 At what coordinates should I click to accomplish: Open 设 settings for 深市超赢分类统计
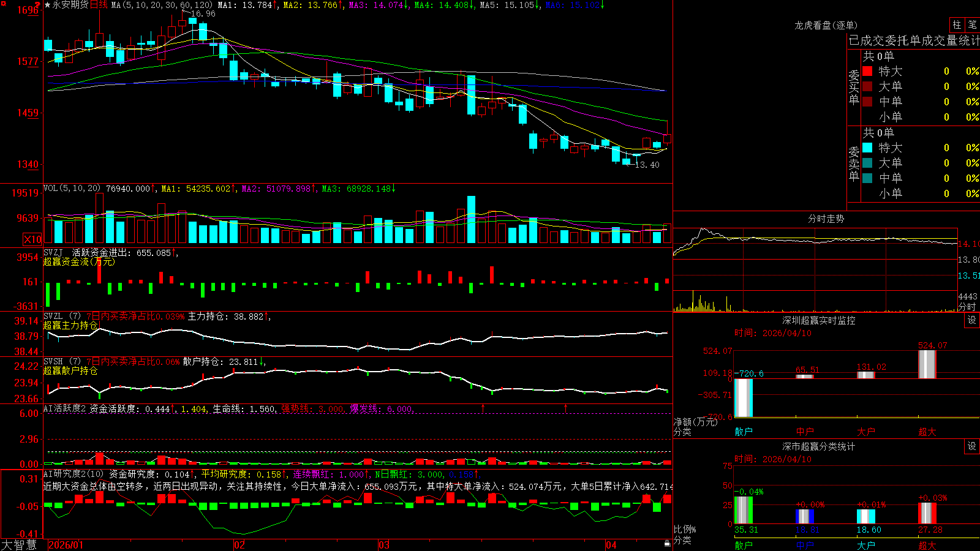pyautogui.click(x=972, y=446)
